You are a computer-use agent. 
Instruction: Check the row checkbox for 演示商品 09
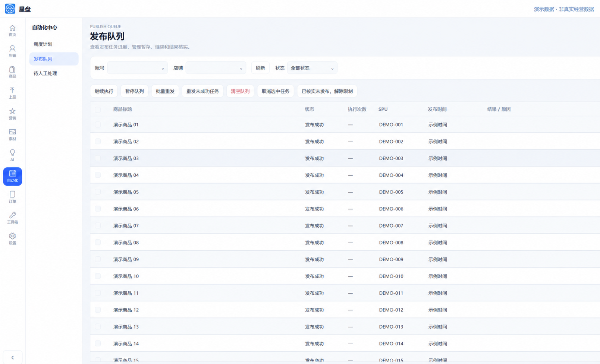tap(98, 259)
